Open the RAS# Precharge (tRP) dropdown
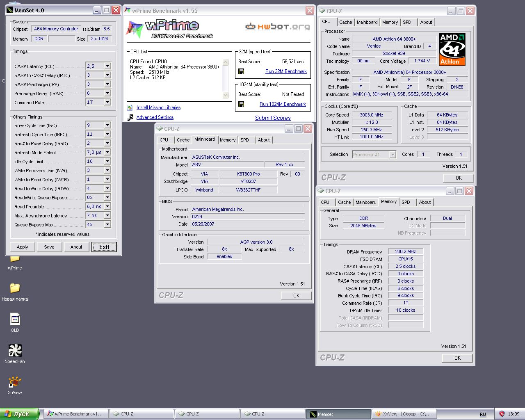 pyautogui.click(x=107, y=84)
